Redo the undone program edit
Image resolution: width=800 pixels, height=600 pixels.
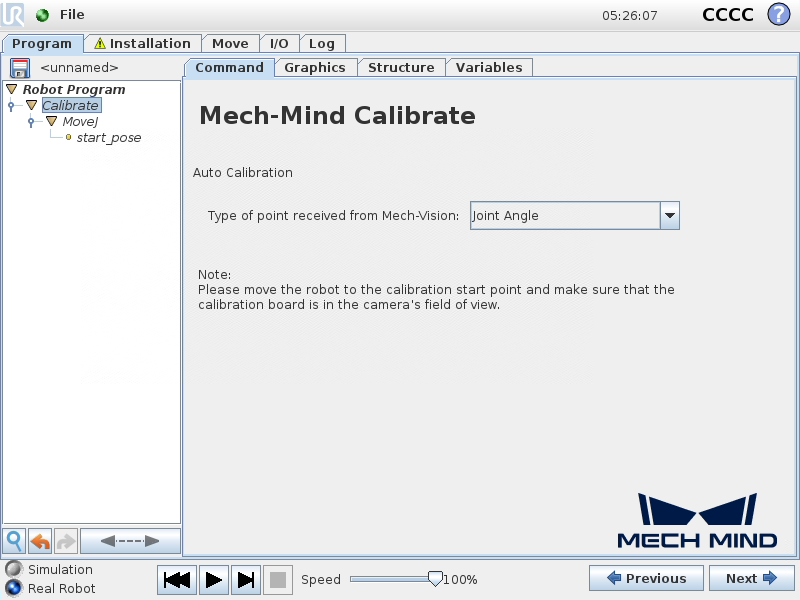[64, 540]
